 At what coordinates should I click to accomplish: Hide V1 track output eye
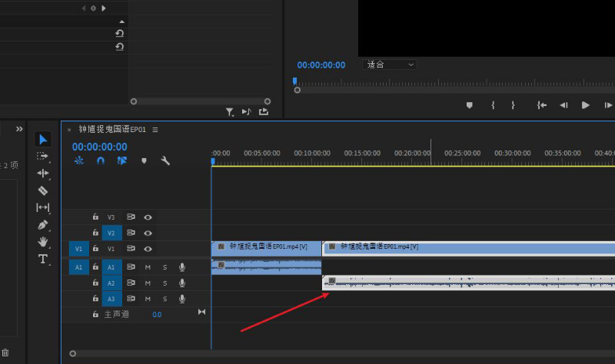(148, 249)
